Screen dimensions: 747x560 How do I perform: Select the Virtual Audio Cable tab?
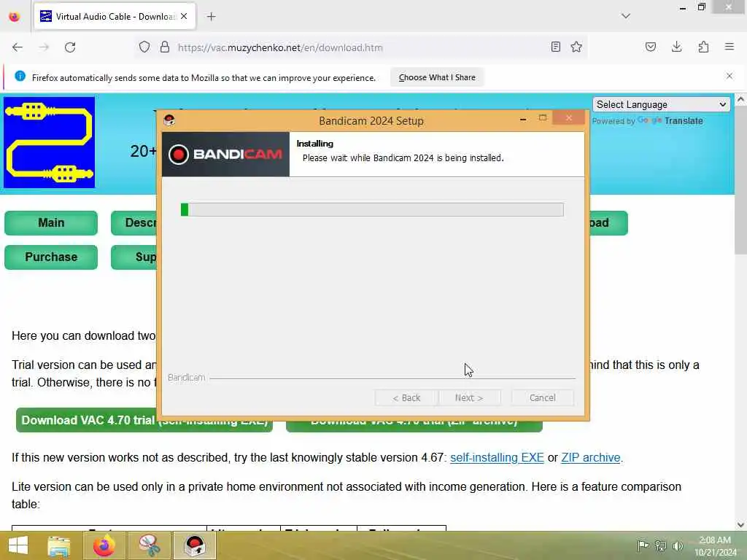click(115, 16)
